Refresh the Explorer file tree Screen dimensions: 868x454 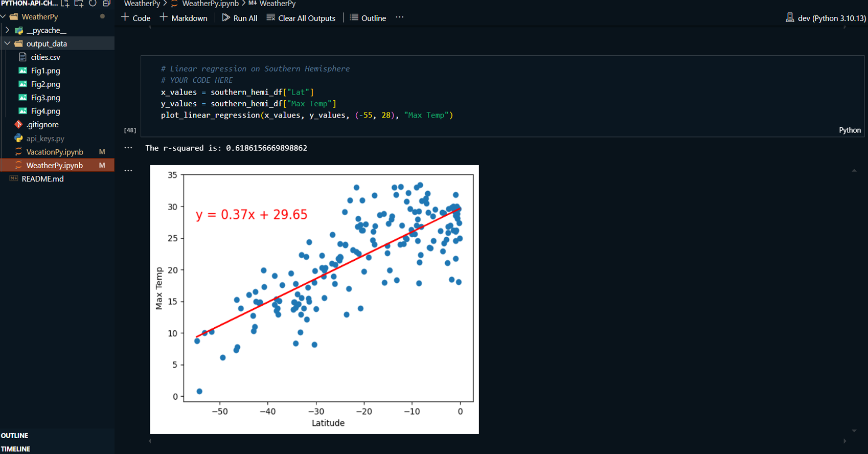click(x=93, y=4)
